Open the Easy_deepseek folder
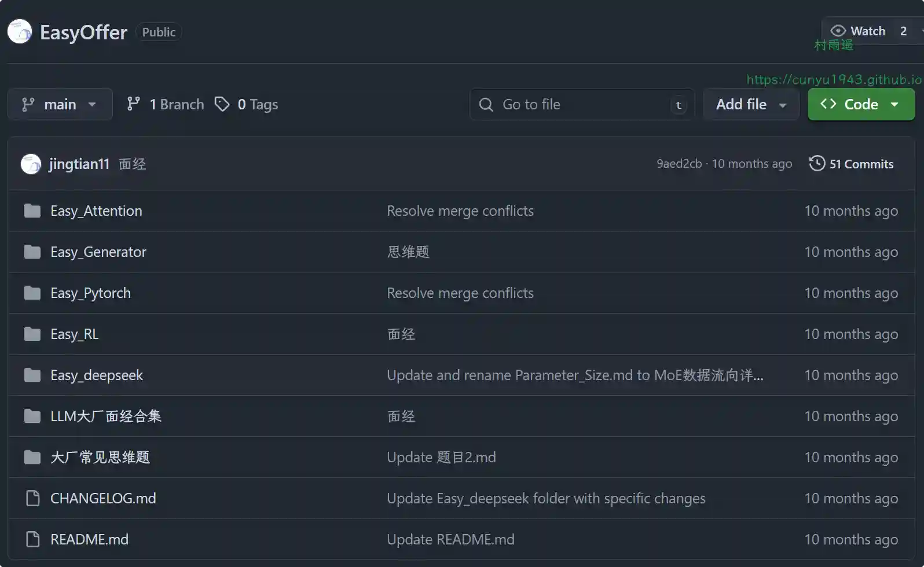The width and height of the screenshot is (924, 567). (96, 375)
